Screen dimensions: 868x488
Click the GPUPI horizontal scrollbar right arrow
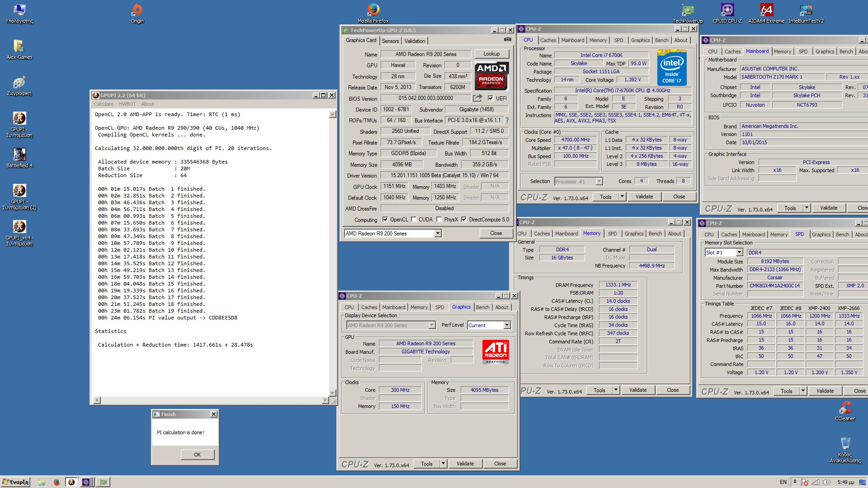click(325, 400)
